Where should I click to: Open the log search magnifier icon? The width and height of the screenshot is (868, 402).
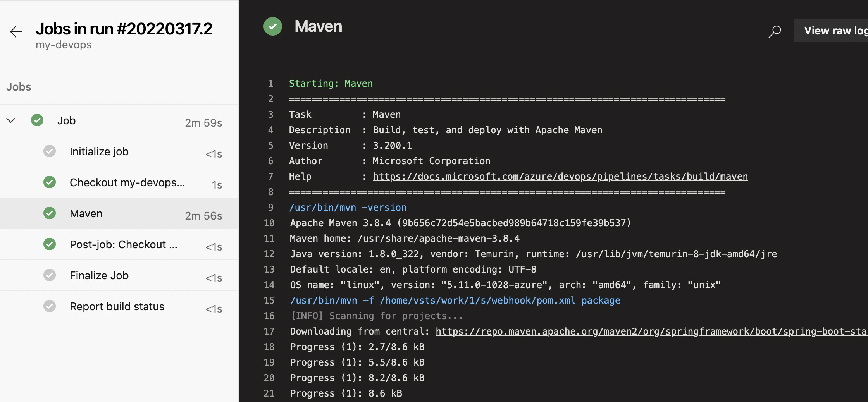[x=775, y=31]
